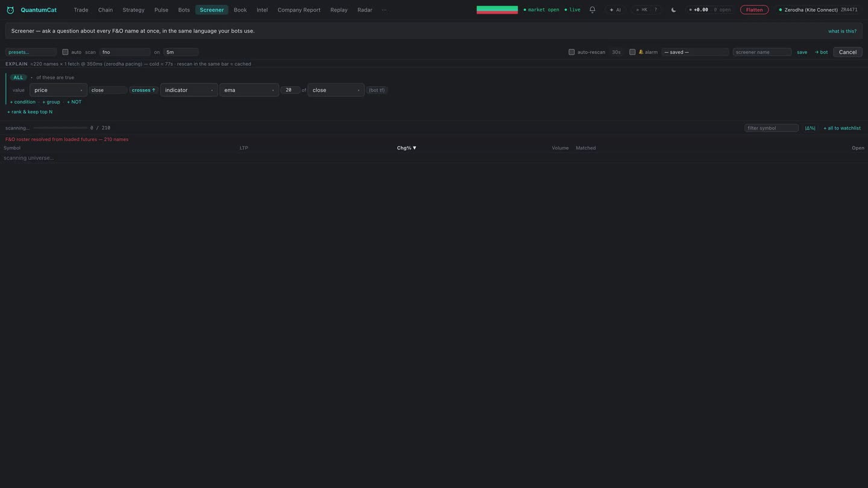Image resolution: width=868 pixels, height=488 pixels.
Task: Toggle the crosses ↑ operator
Action: (143, 90)
